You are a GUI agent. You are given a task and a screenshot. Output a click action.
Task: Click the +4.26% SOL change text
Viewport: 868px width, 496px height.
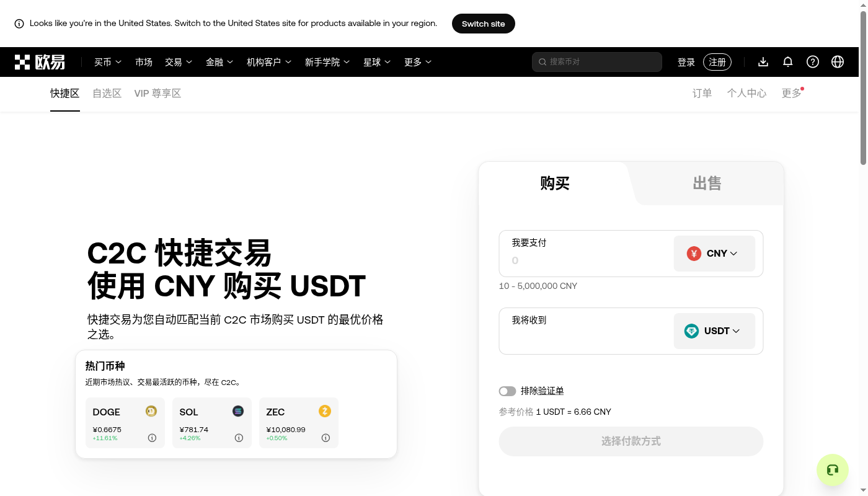(x=190, y=438)
